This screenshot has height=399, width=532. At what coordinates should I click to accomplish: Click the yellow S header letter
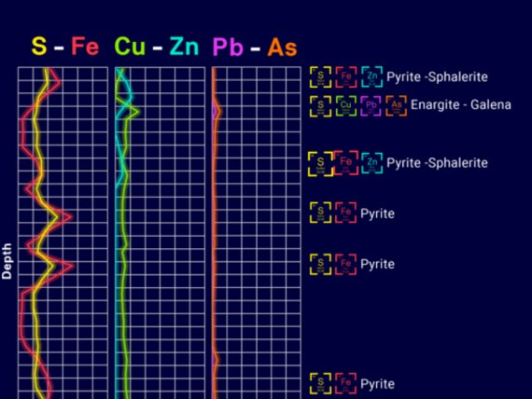[x=39, y=46]
